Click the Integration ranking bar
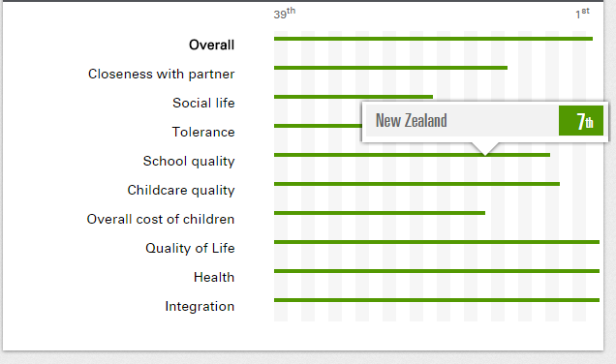Screen dimensions: 616x364 (437, 300)
